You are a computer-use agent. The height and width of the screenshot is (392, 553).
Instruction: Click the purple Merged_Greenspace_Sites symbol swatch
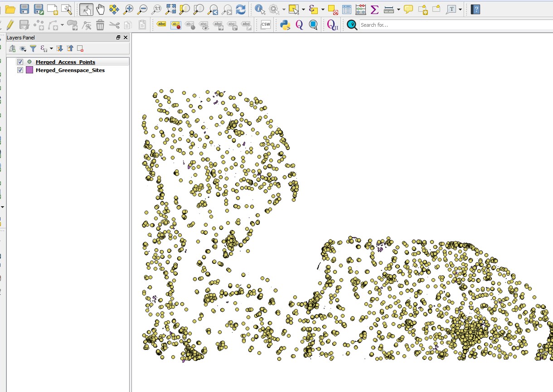(29, 70)
